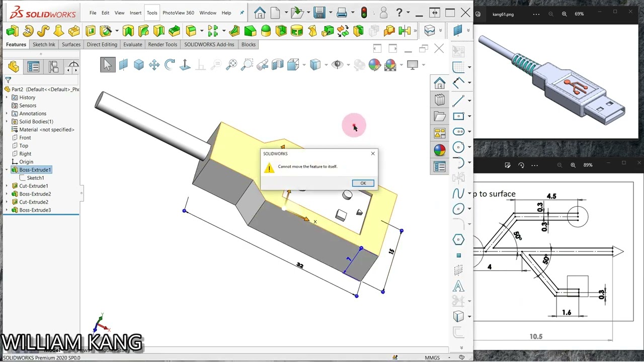Image resolution: width=644 pixels, height=362 pixels.
Task: Select the Spline sketch tool
Action: (458, 194)
